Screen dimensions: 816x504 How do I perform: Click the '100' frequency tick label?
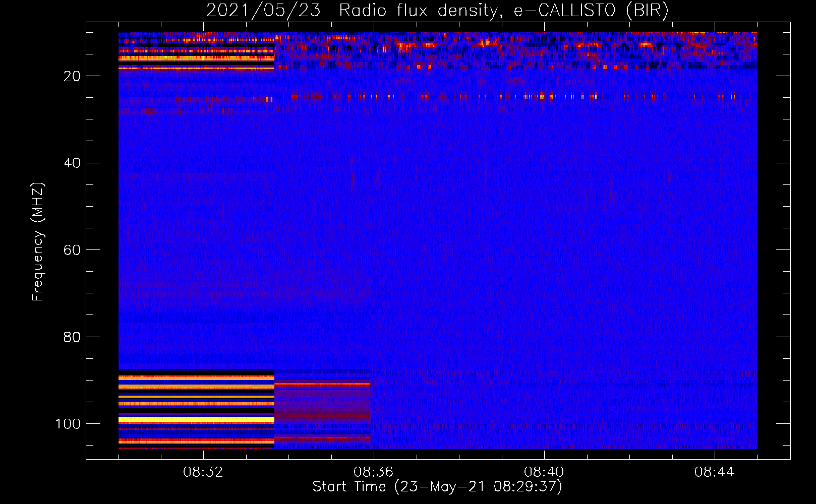click(x=68, y=424)
